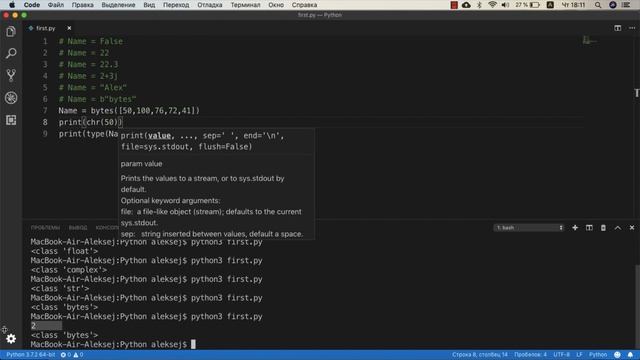640x360 pixels.
Task: Select terminal from 1: bash dropdown
Action: point(529,227)
